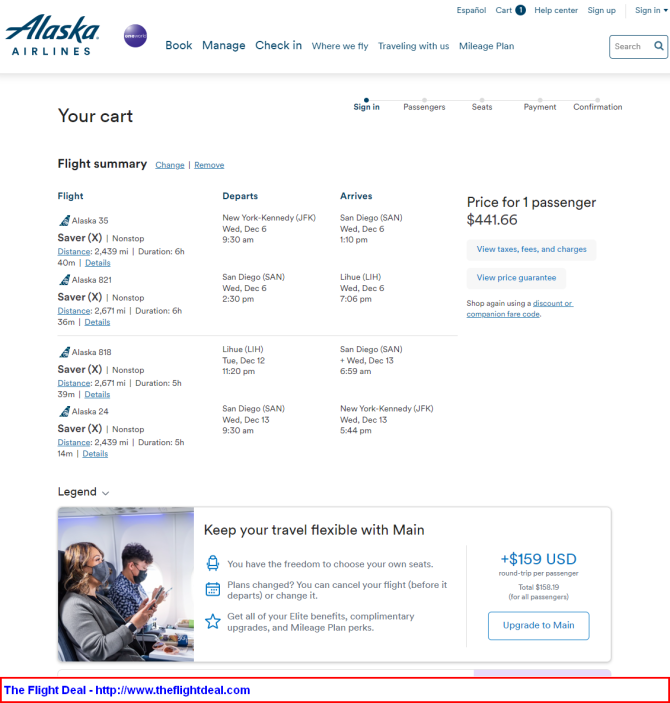This screenshot has height=703, width=670.
Task: Click the '5:44 pm' arrival time
Action: click(355, 430)
